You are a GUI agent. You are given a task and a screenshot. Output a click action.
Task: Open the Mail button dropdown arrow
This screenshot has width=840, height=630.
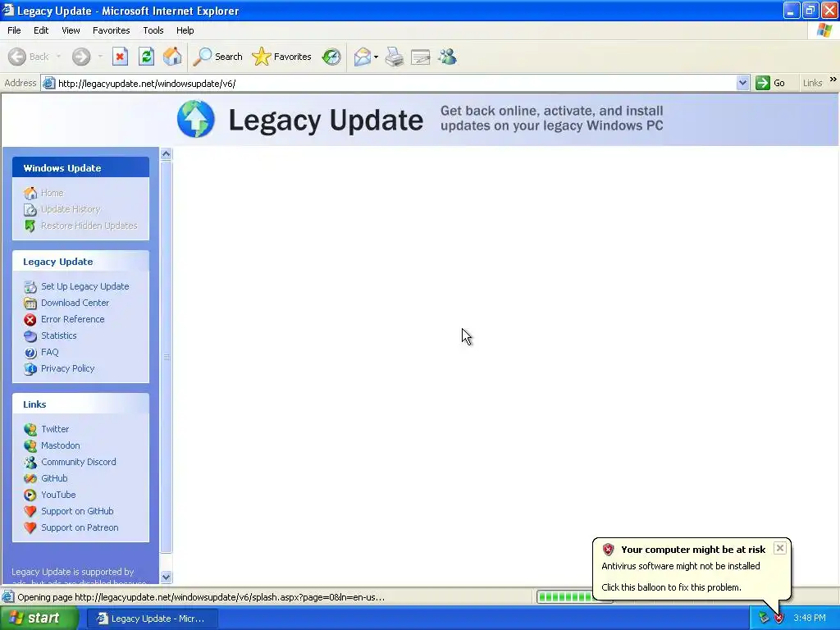pyautogui.click(x=376, y=57)
